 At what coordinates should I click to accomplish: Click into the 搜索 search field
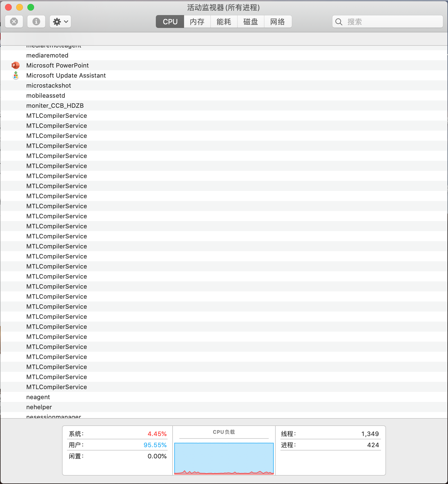click(x=391, y=22)
